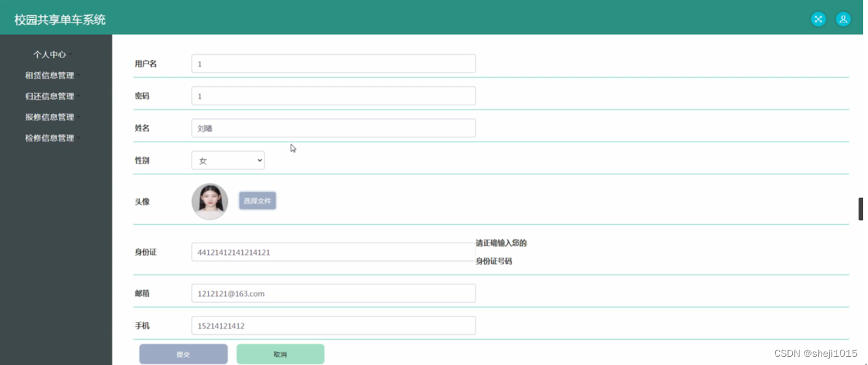The width and height of the screenshot is (868, 365).
Task: Click the 取消 cancel button
Action: tap(280, 354)
